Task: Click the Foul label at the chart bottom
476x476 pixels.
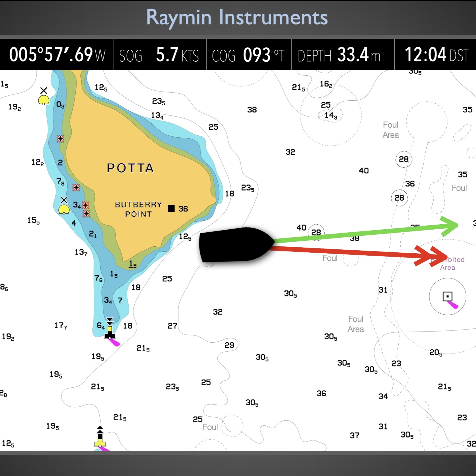Action: [210, 427]
